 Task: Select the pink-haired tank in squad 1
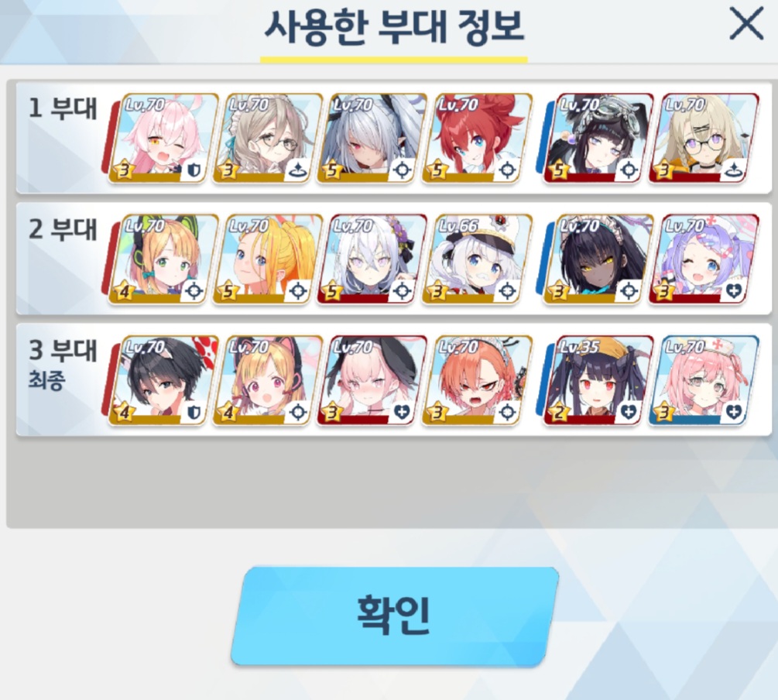[163, 138]
